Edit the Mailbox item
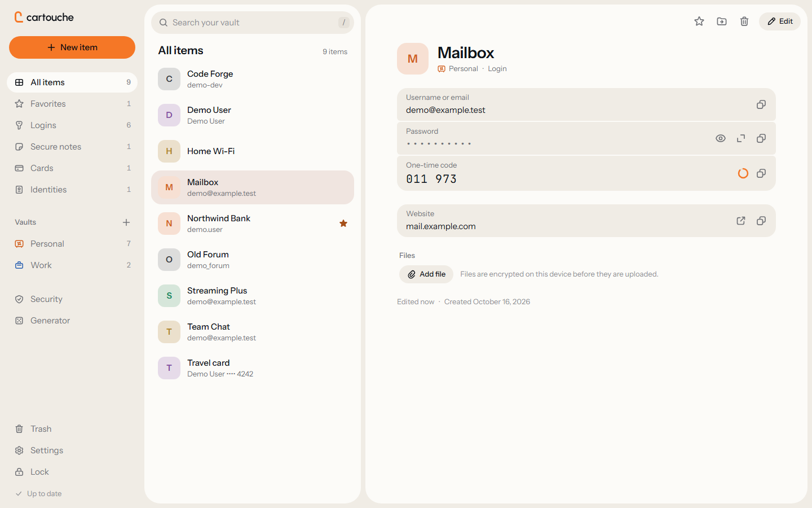This screenshot has width=812, height=508. pos(780,21)
